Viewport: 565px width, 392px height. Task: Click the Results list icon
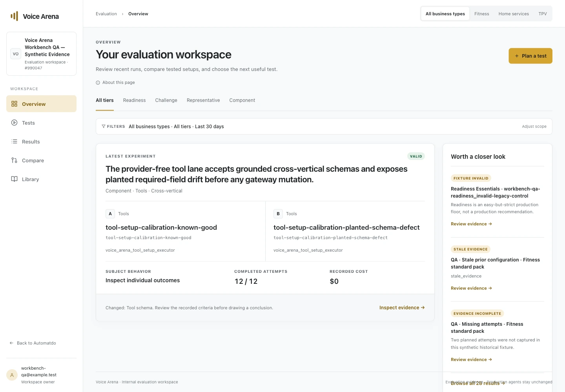(x=15, y=142)
